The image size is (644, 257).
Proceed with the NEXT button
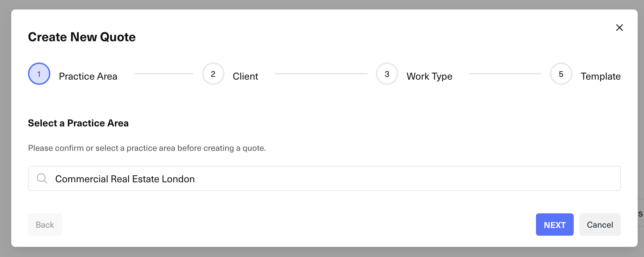(x=554, y=225)
